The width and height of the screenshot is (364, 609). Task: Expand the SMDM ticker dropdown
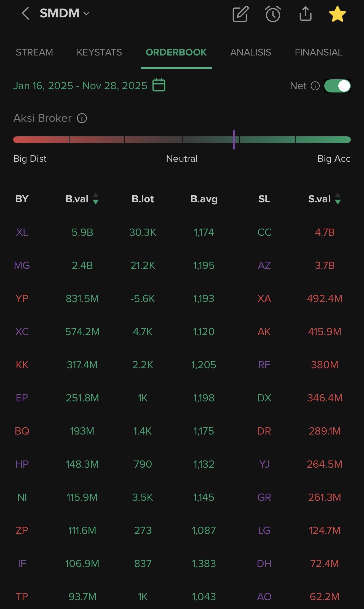coord(86,14)
